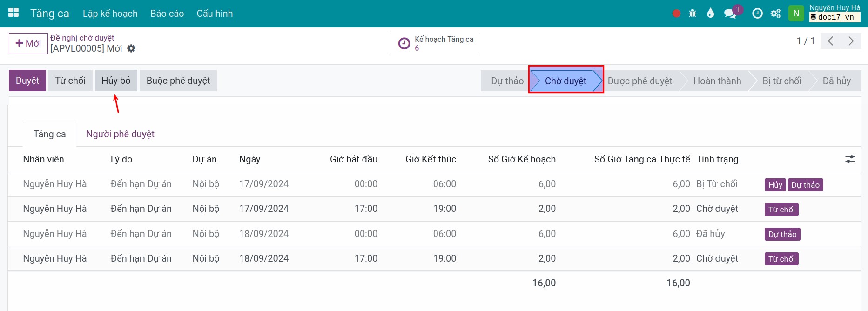Sort by Nhân viên column header
Viewport: 868px width, 311px height.
(43, 159)
